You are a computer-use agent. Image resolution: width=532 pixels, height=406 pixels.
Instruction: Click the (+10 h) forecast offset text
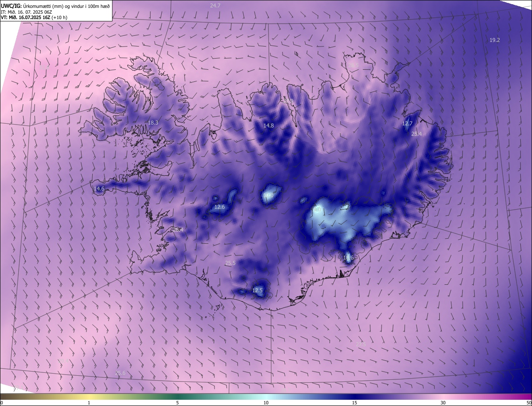(60, 17)
